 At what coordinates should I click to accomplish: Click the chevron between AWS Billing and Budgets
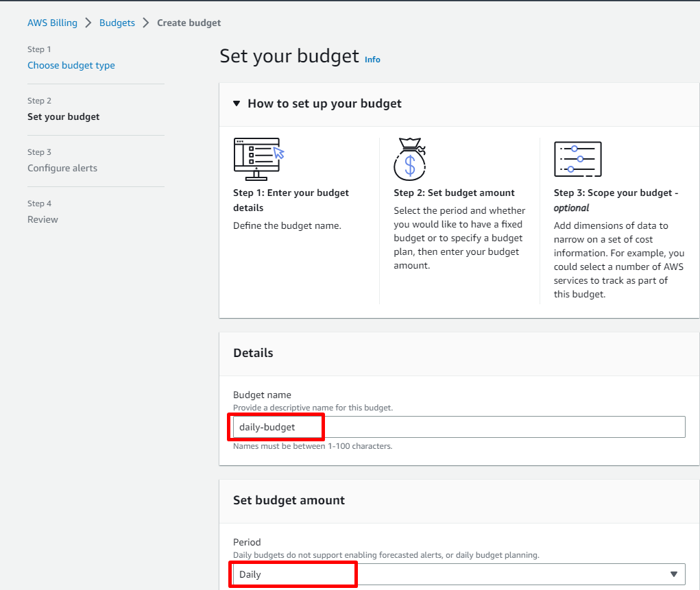coord(88,23)
